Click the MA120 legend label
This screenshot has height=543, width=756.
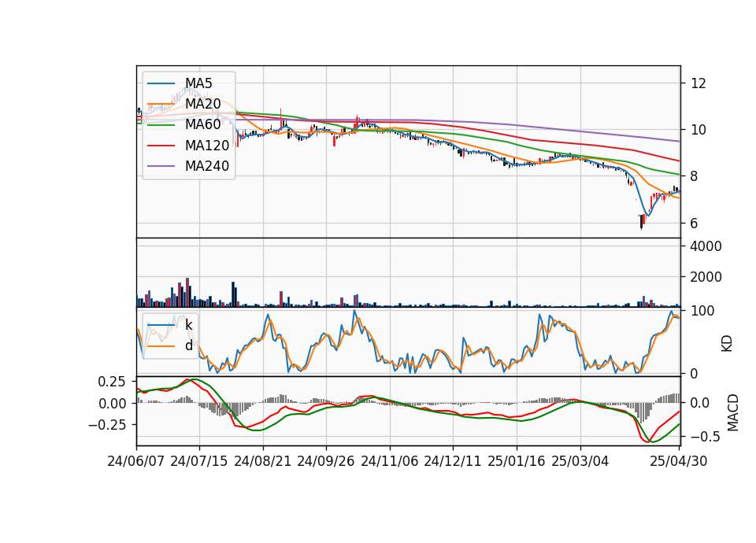207,146
